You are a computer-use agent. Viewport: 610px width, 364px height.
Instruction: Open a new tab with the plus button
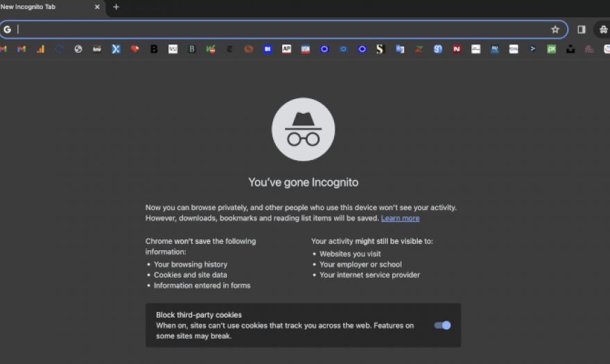(116, 7)
